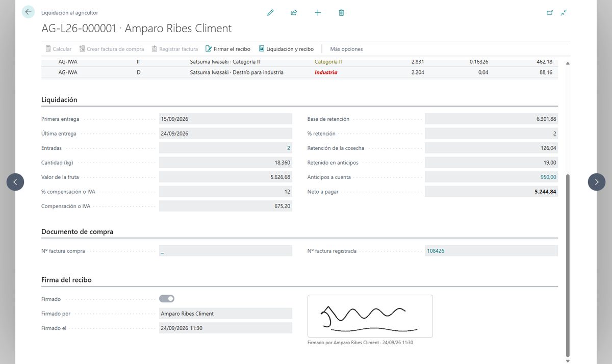
Task: Click the signature image box
Action: click(x=370, y=316)
